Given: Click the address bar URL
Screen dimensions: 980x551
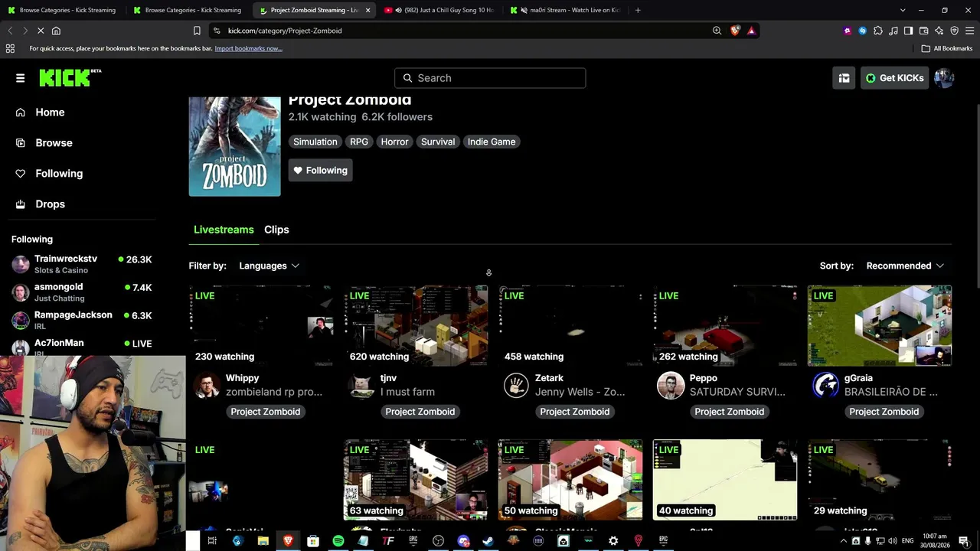Looking at the screenshot, I should click(285, 31).
